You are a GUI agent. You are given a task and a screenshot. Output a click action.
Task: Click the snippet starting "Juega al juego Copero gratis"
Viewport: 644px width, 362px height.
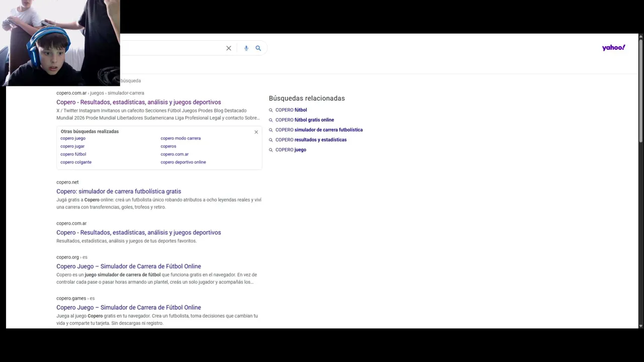point(157,320)
